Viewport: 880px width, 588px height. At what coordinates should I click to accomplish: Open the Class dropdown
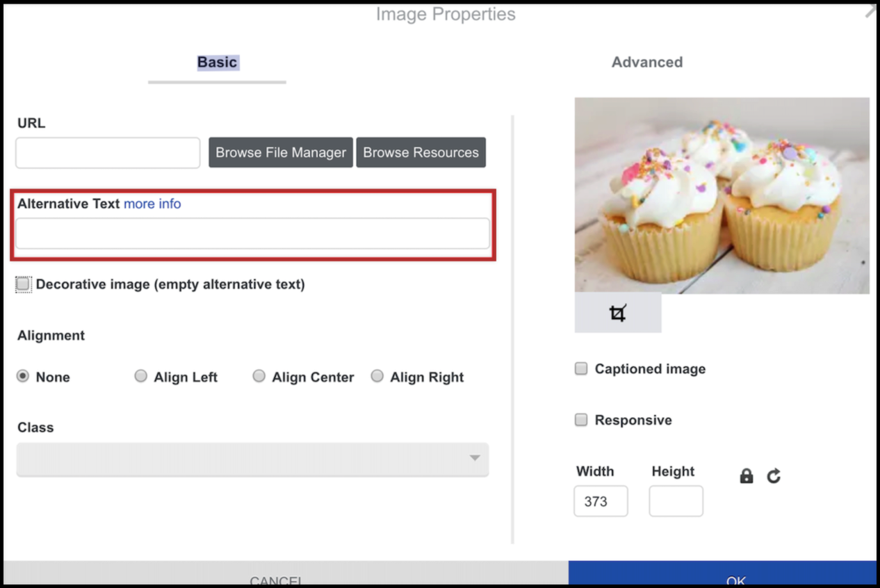click(x=252, y=459)
